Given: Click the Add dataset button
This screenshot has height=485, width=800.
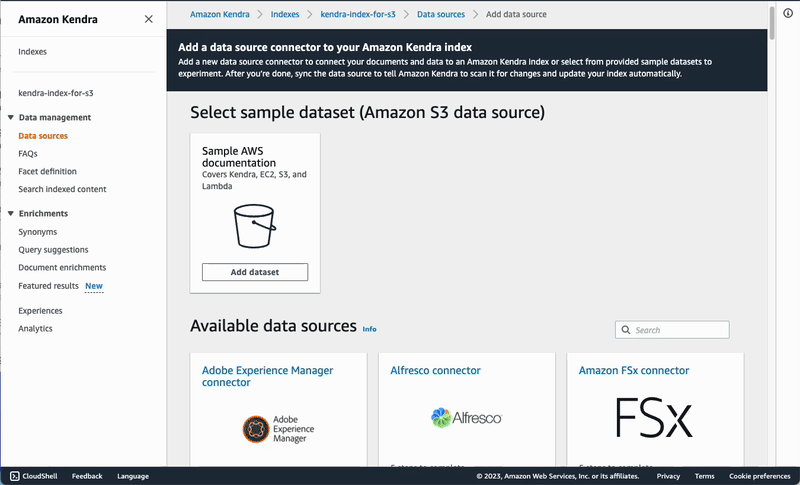Looking at the screenshot, I should [255, 272].
